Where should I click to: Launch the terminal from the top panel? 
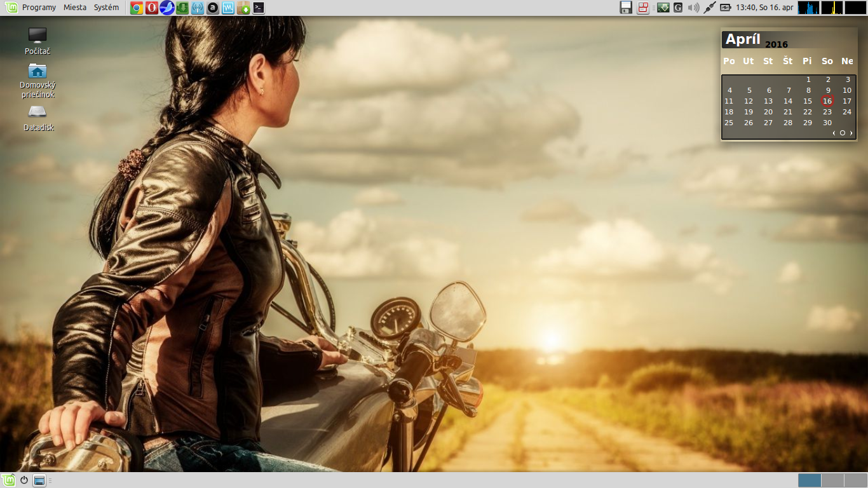click(x=259, y=8)
